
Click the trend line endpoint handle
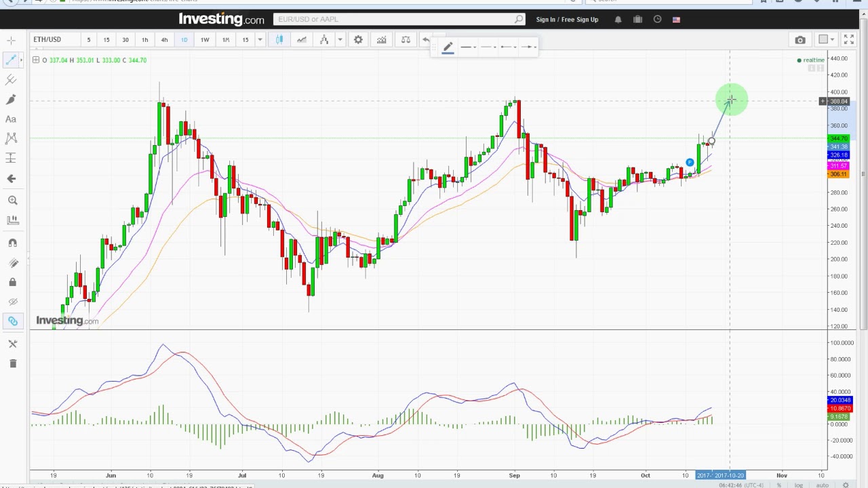[711, 142]
